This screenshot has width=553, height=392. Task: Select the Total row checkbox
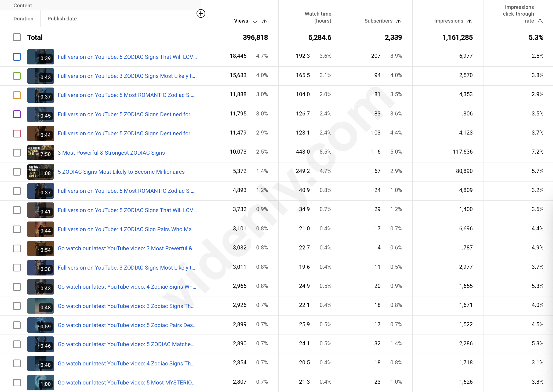(x=17, y=37)
